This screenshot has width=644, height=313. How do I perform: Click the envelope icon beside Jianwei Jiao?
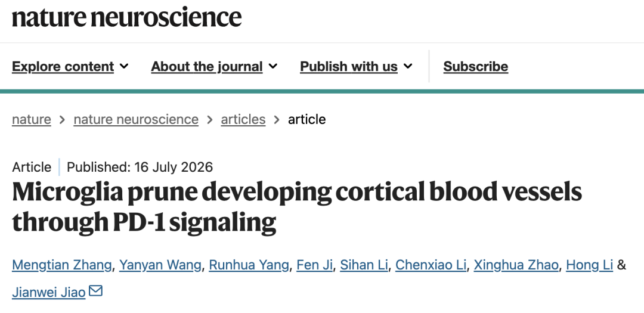pos(95,291)
